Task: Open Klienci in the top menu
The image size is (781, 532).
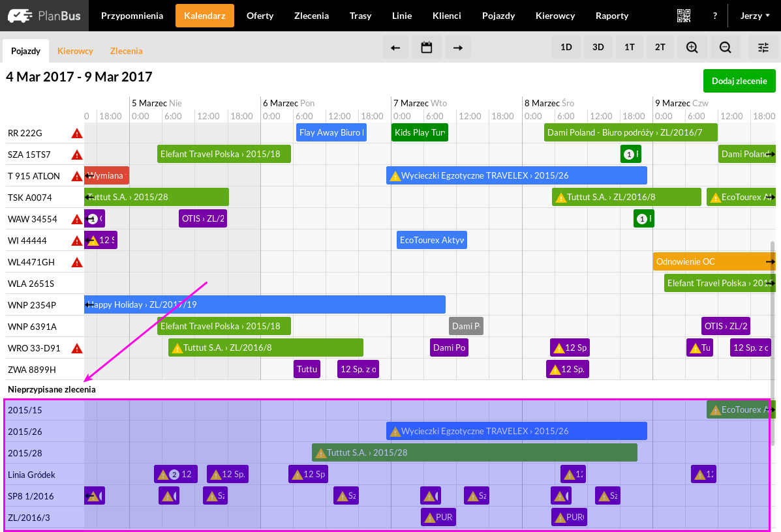Action: click(447, 16)
